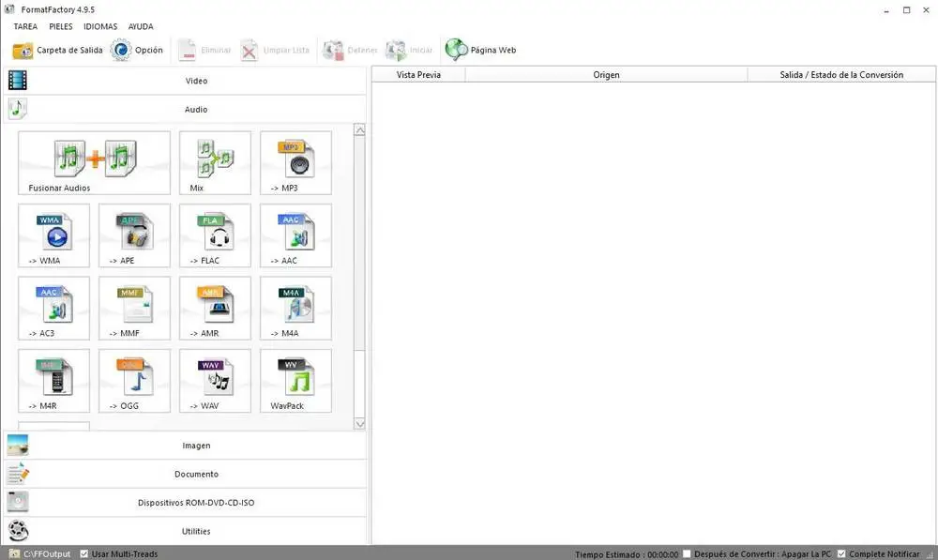Image resolution: width=938 pixels, height=560 pixels.
Task: Pick the convert to AAC icon
Action: click(x=295, y=235)
